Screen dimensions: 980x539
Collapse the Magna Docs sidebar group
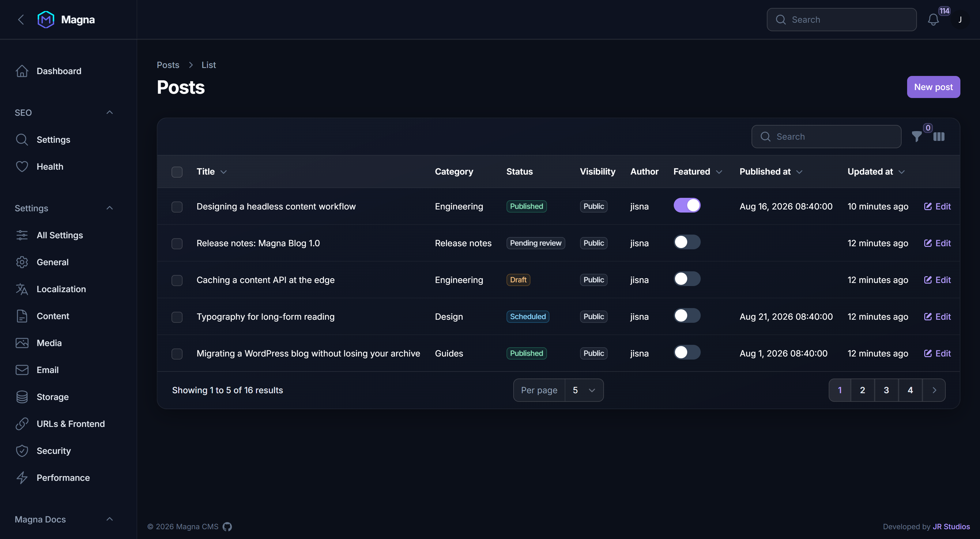pyautogui.click(x=110, y=519)
